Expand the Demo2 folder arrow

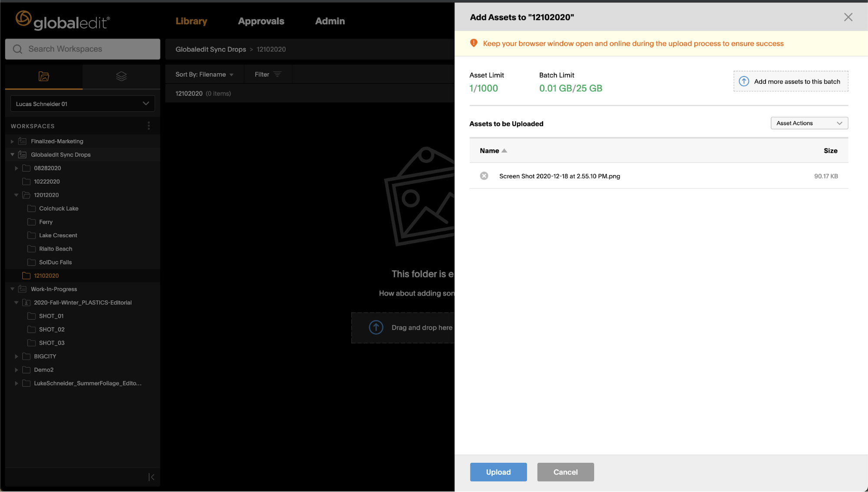click(16, 370)
